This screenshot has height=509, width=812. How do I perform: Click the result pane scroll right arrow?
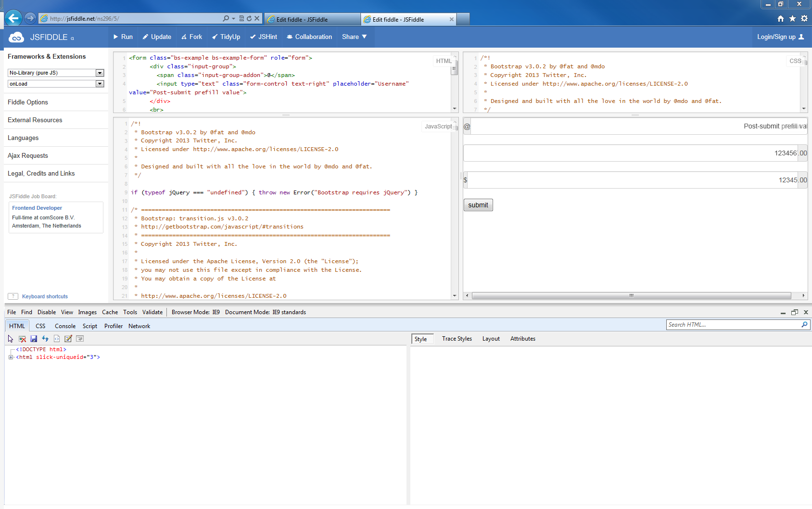click(x=803, y=295)
